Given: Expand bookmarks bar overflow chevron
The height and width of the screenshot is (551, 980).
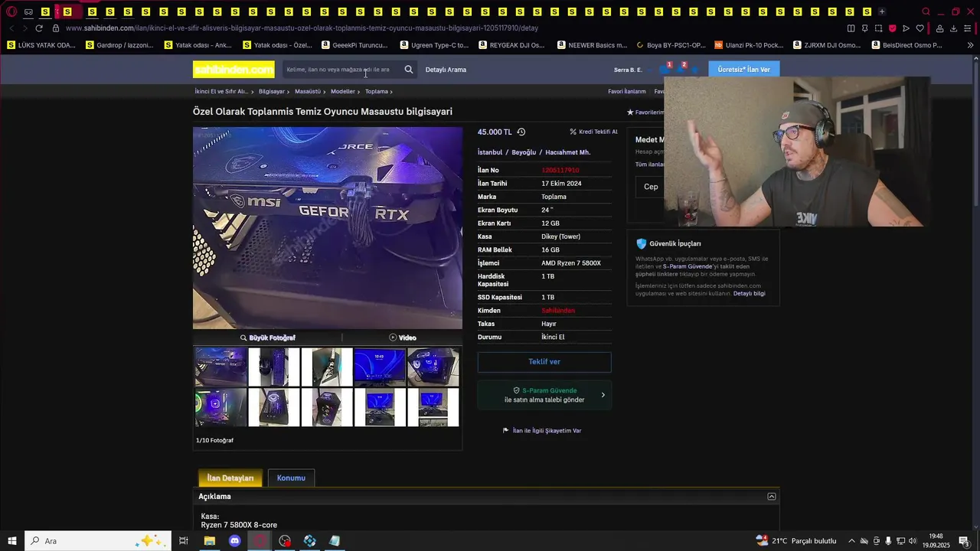Looking at the screenshot, I should [x=970, y=45].
